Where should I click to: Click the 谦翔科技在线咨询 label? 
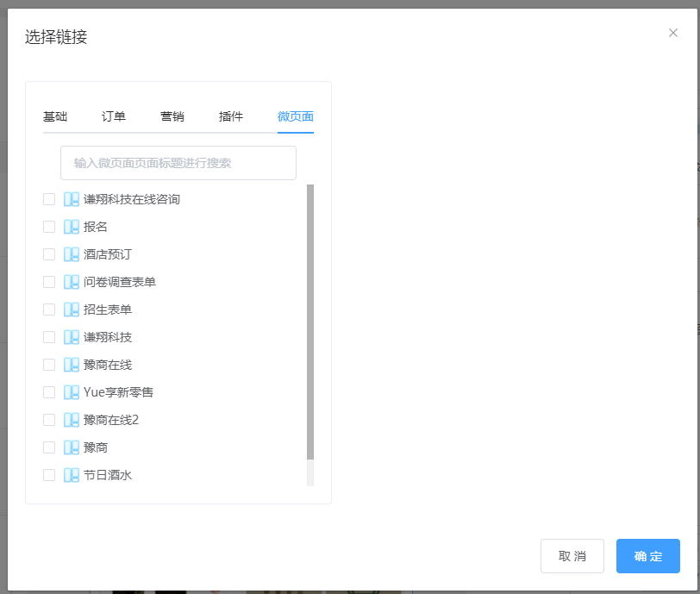132,199
